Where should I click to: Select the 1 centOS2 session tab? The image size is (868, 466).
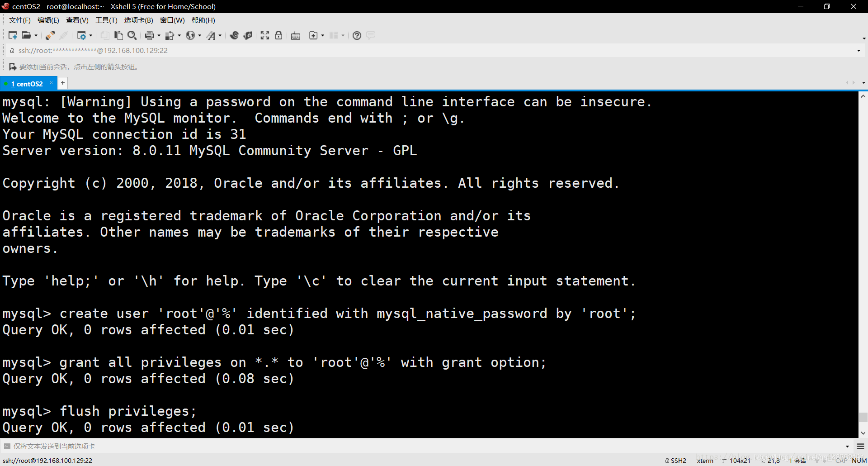click(x=27, y=84)
